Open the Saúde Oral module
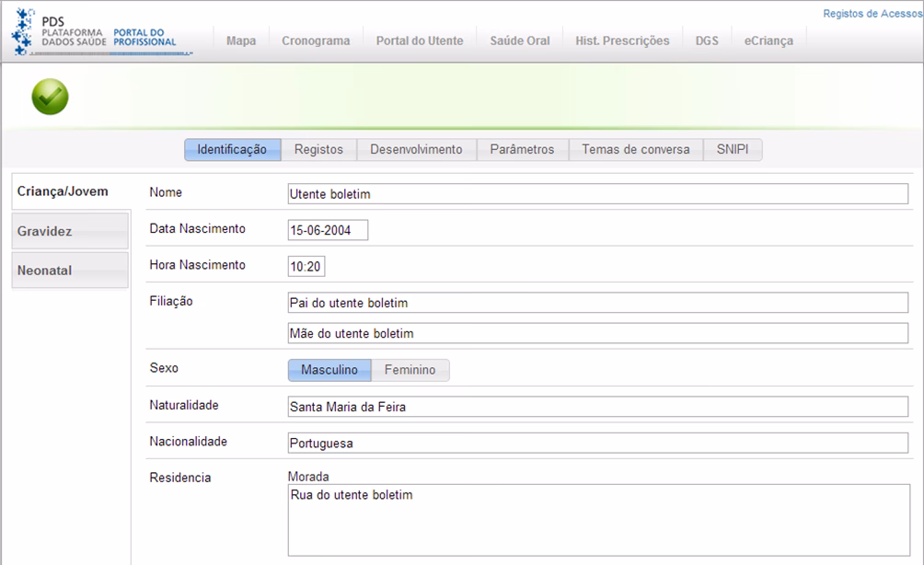This screenshot has width=924, height=565. point(519,40)
